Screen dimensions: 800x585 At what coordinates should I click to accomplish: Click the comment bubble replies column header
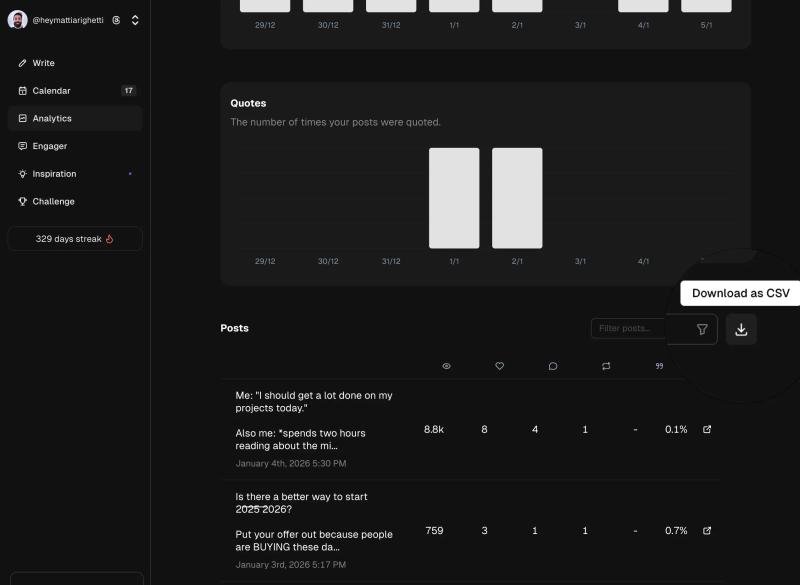pyautogui.click(x=553, y=366)
